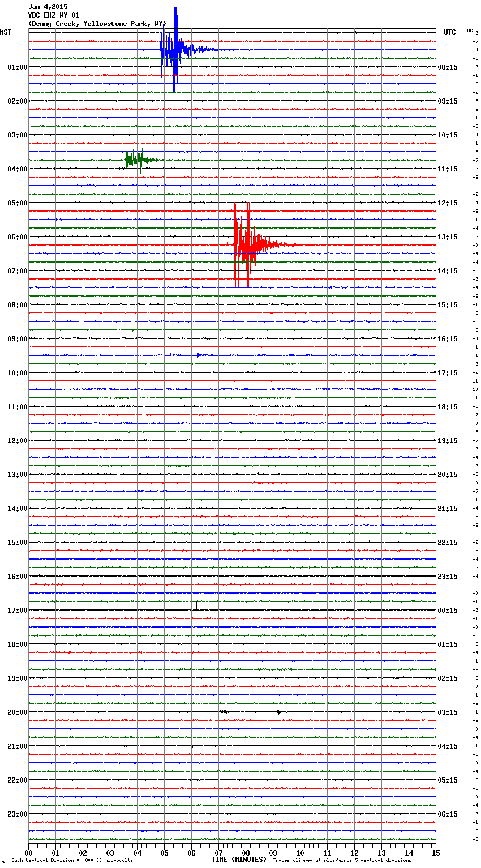Click the 20:15 UTC time label

point(448,475)
